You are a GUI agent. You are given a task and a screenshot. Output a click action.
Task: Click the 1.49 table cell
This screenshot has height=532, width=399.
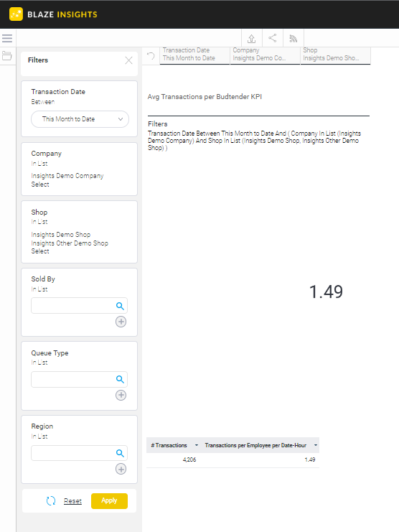coord(310,459)
